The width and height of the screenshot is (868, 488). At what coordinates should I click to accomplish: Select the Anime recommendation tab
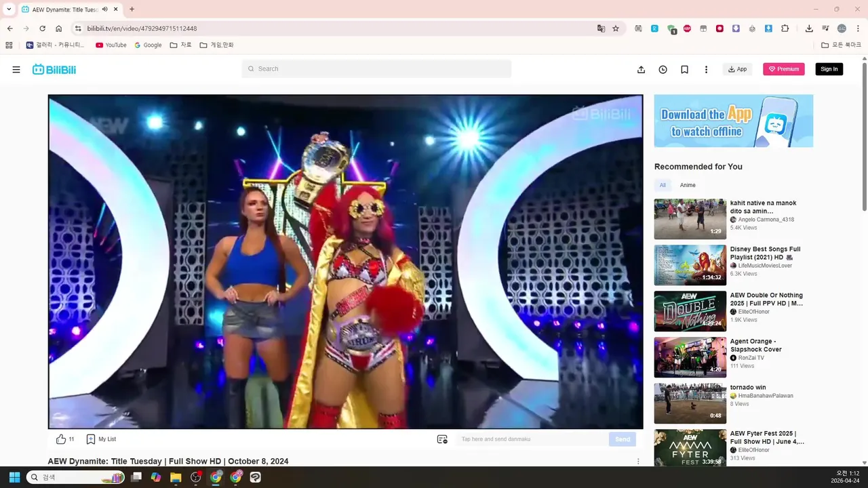pos(688,185)
